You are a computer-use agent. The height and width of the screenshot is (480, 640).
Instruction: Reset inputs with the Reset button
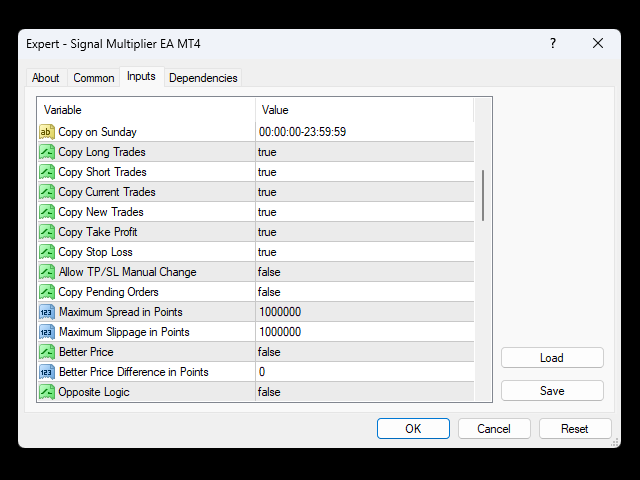click(575, 429)
